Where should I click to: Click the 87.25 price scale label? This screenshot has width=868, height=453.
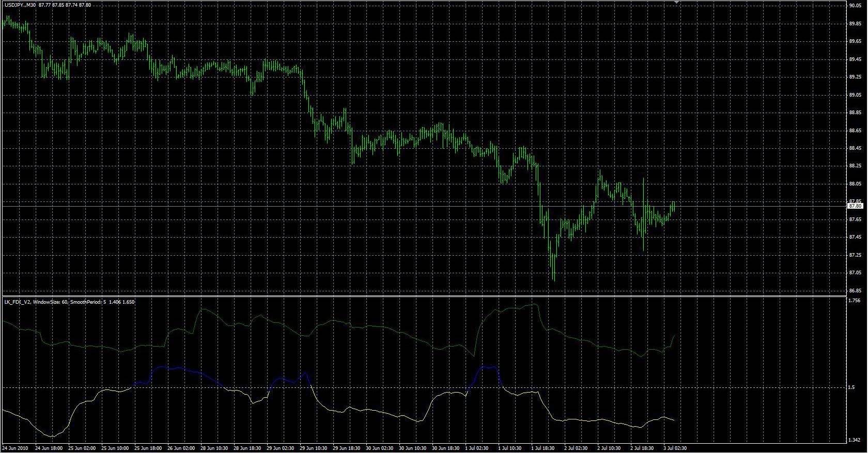[x=855, y=255]
